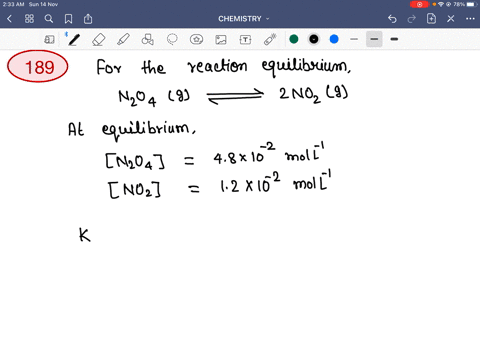Open the search tool
The image size is (480, 360).
[x=49, y=19]
